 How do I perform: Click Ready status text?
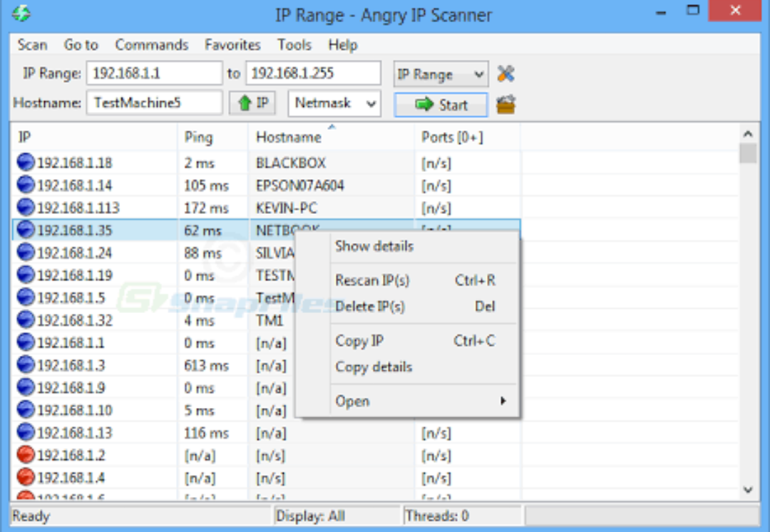click(31, 516)
